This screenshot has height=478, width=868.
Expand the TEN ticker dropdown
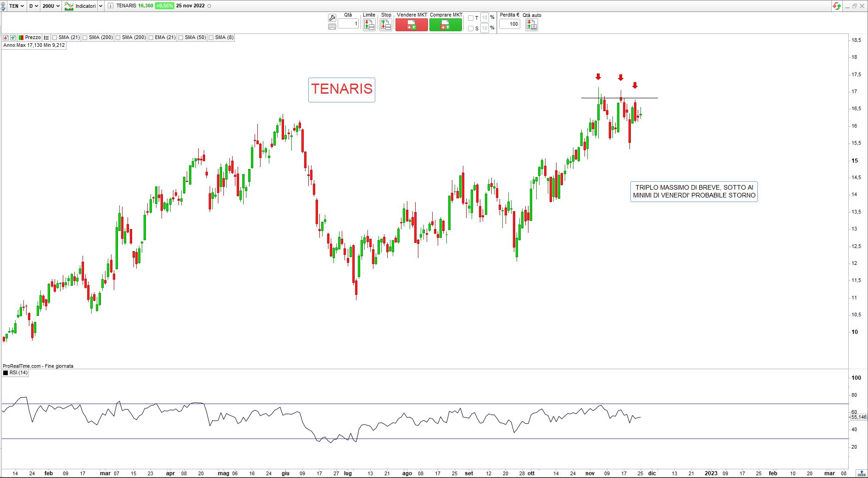(x=17, y=6)
